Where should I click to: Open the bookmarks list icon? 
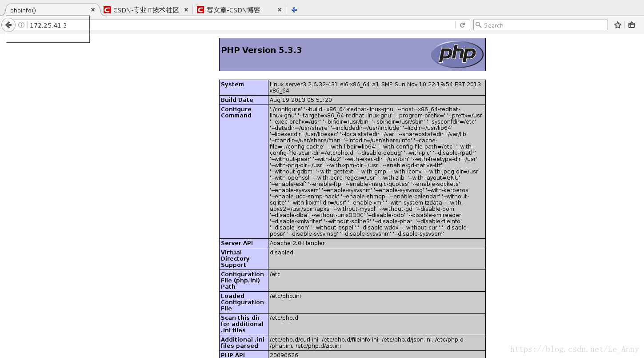click(x=632, y=25)
